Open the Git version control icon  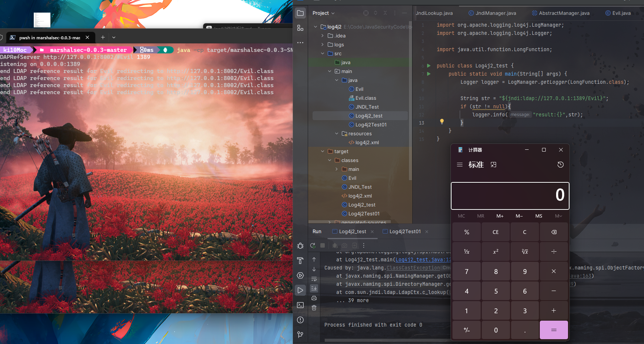point(300,335)
